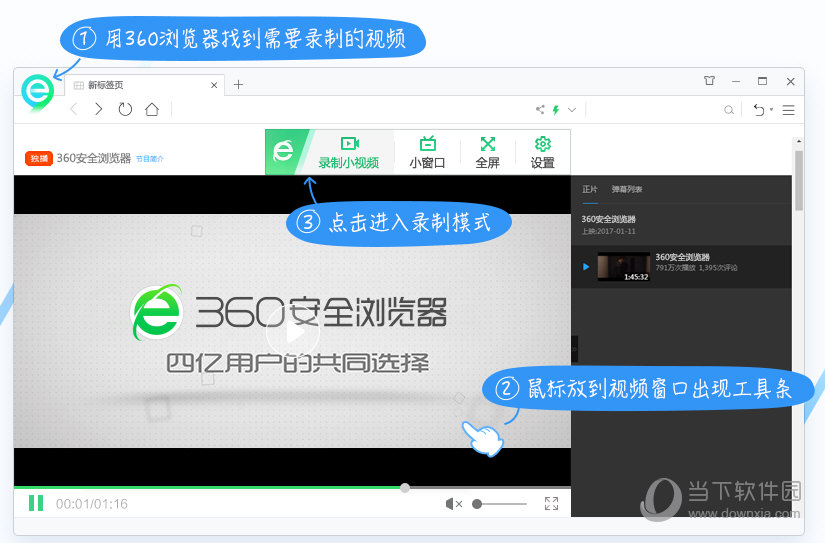Click the share icon in address bar
Viewport: 825px width, 543px height.
point(540,109)
